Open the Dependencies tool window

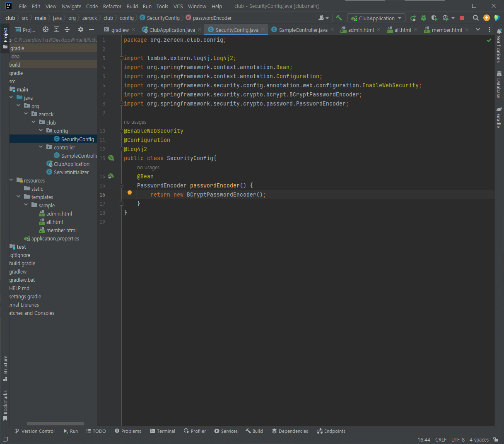[x=290, y=431]
